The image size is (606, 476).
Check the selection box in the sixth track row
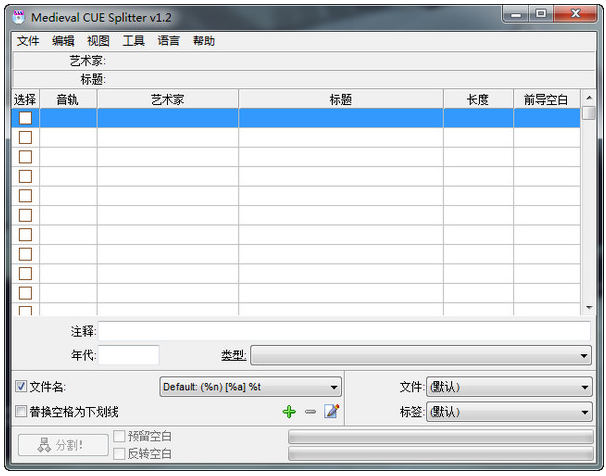point(26,215)
